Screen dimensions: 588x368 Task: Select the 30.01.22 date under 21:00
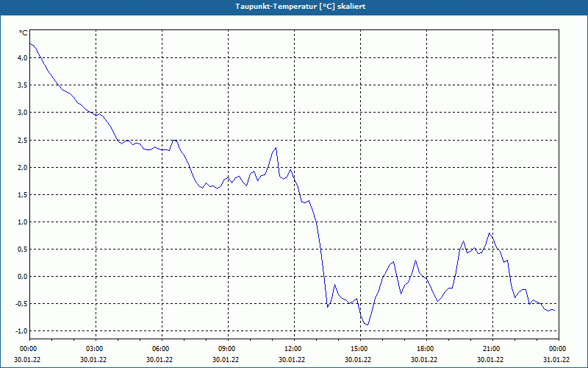490,360
